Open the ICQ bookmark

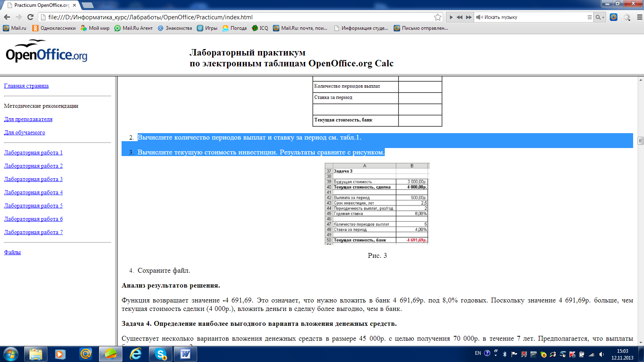pyautogui.click(x=260, y=28)
